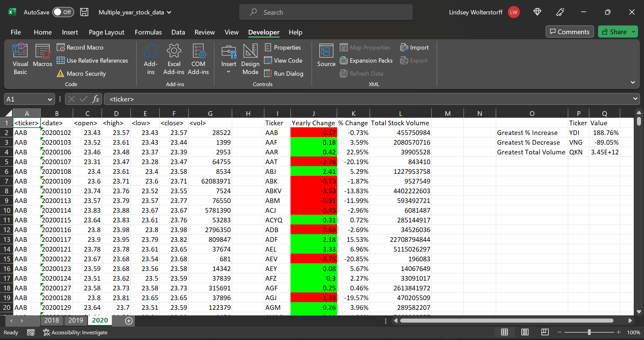Expand the formula bar
Image resolution: width=644 pixels, height=340 pixels.
pos(635,99)
